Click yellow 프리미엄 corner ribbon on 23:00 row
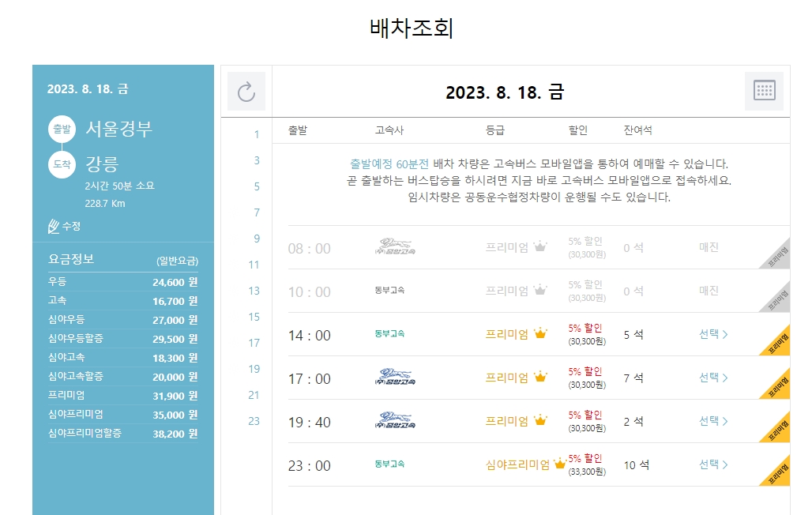The height and width of the screenshot is (515, 812). [778, 474]
